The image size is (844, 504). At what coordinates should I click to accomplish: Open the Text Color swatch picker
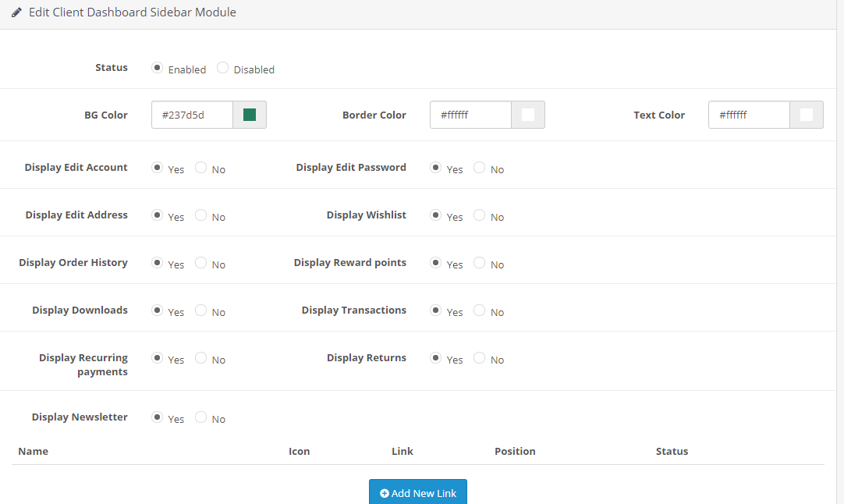tap(807, 115)
